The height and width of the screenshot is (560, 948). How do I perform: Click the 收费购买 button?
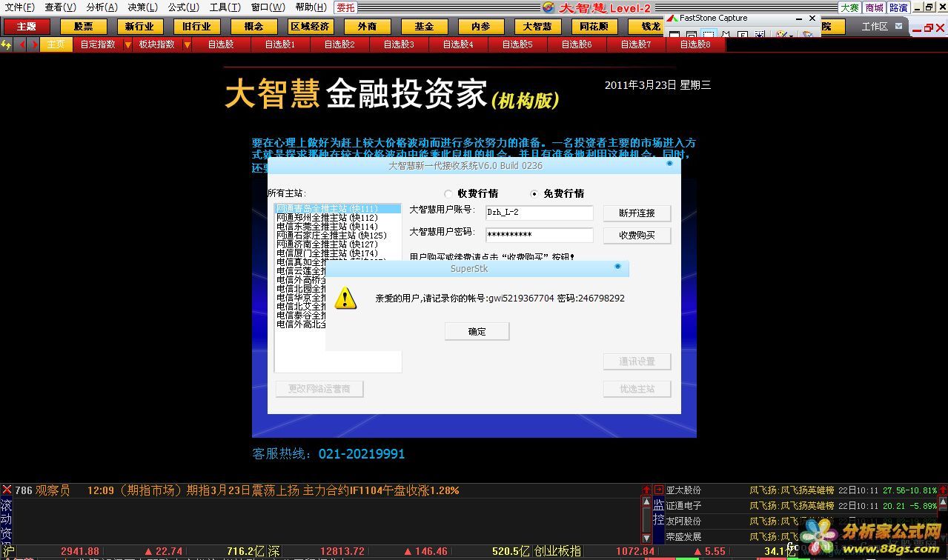click(637, 236)
